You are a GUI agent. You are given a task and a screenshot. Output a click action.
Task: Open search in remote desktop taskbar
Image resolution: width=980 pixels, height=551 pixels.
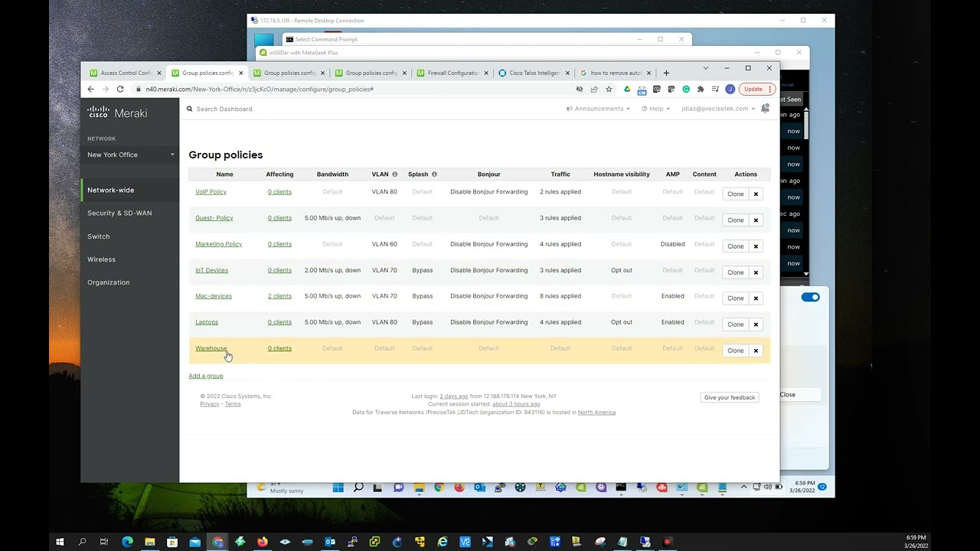[358, 487]
